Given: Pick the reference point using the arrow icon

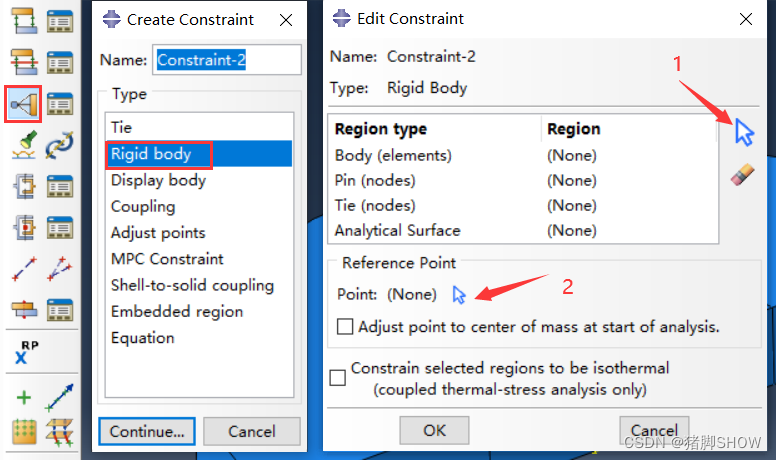Looking at the screenshot, I should click(x=459, y=294).
